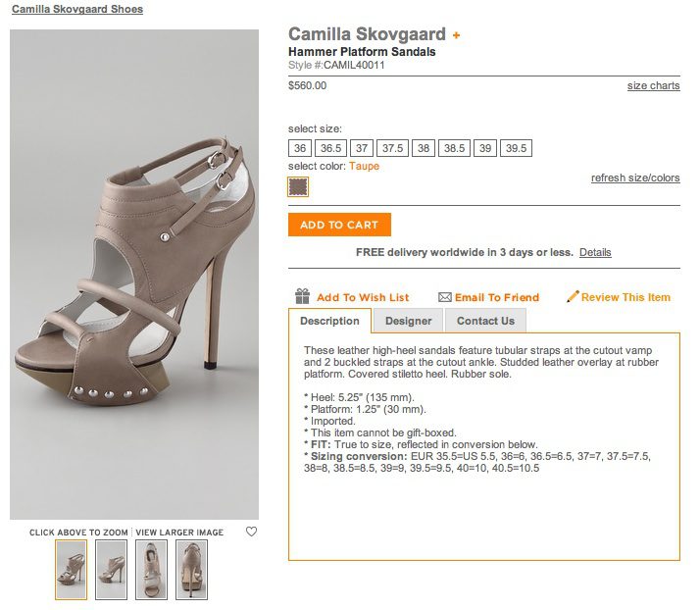
Task: Open the size charts link
Action: pos(653,86)
